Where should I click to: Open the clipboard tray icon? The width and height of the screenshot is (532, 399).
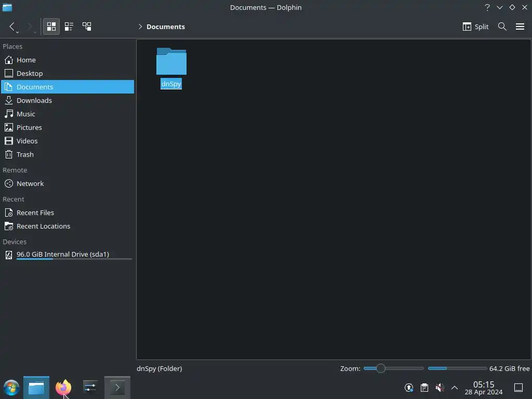(x=424, y=388)
